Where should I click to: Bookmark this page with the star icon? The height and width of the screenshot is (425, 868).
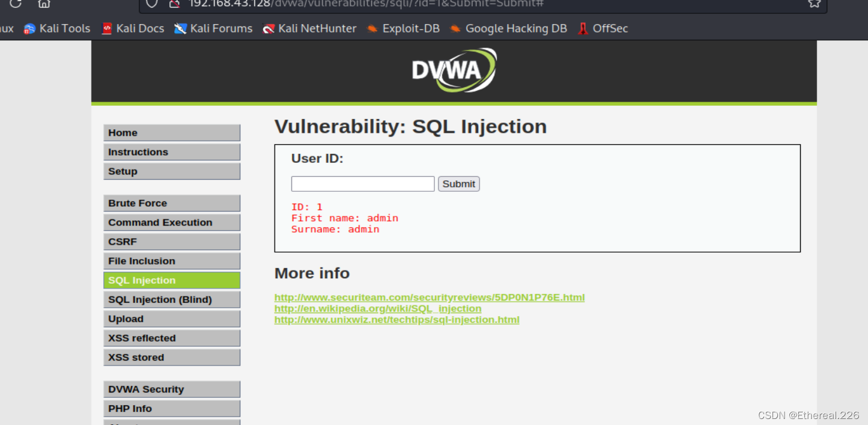point(814,3)
